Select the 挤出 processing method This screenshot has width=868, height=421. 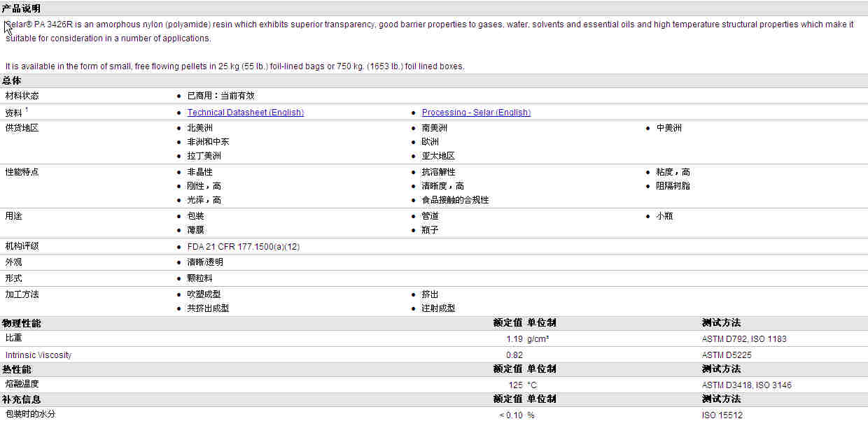[430, 294]
